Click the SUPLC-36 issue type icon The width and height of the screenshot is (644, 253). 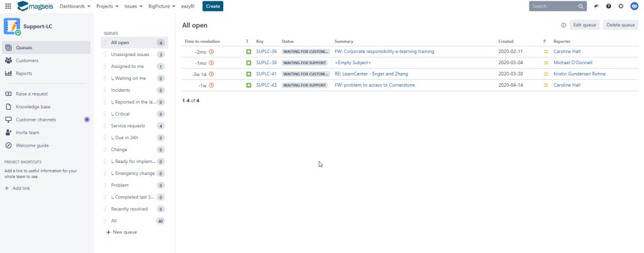tap(248, 52)
